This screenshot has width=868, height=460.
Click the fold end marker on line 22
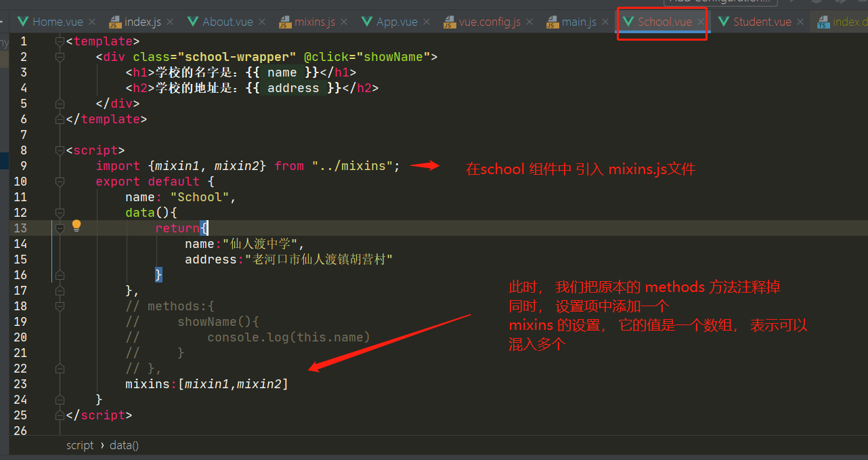tap(60, 369)
